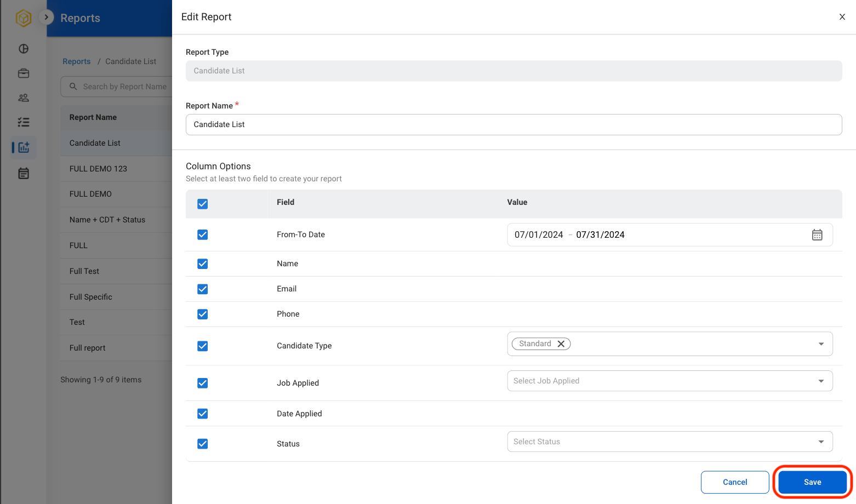
Task: Focus the Report Name text field
Action: coord(513,124)
